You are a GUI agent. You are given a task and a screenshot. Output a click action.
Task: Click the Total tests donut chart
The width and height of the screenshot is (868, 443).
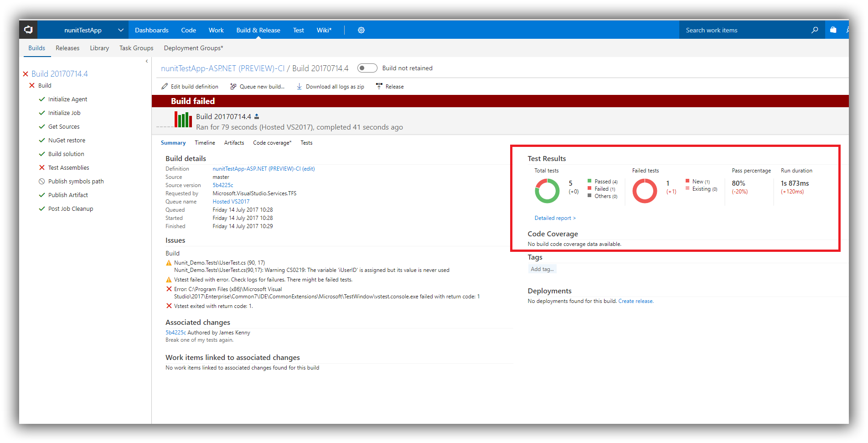[x=547, y=191]
